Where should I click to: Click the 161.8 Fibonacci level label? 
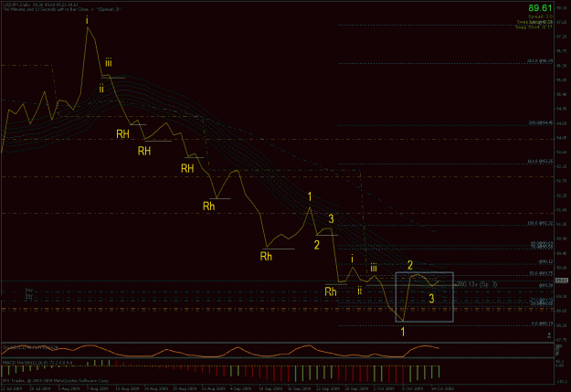(540, 161)
